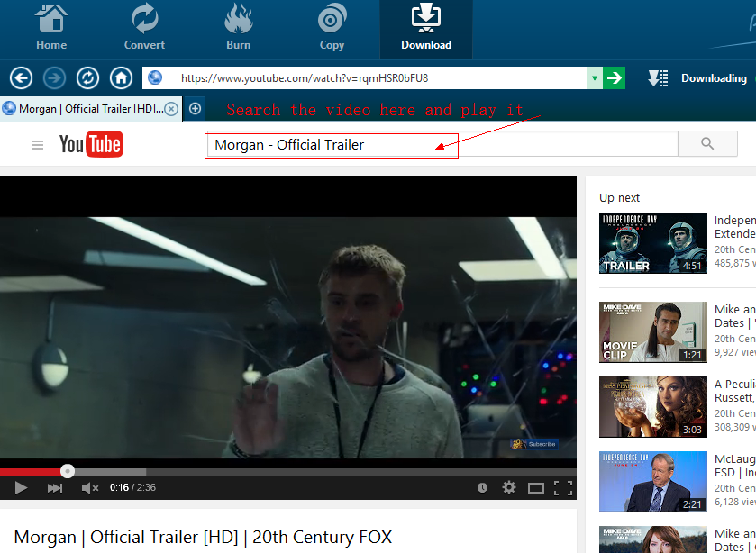
Task: Click the 0:16 / 2:36 time display
Action: [x=132, y=487]
